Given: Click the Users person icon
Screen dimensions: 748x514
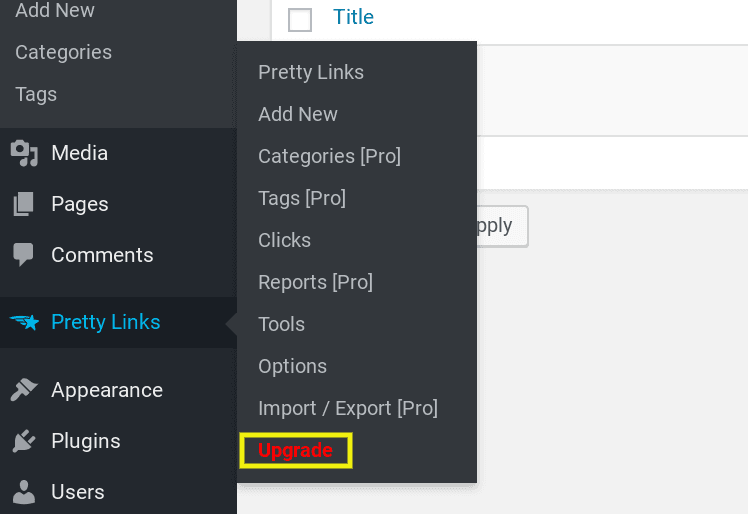Looking at the screenshot, I should 24,492.
